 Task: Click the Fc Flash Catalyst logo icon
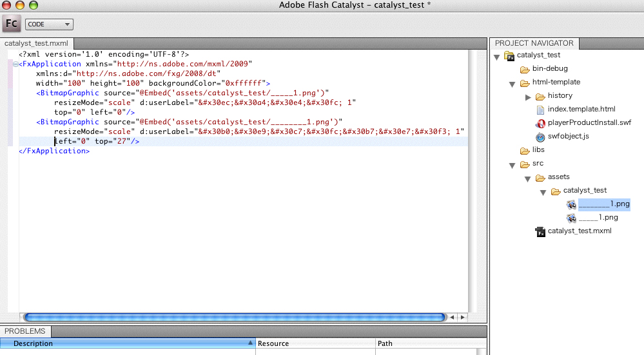tap(11, 23)
